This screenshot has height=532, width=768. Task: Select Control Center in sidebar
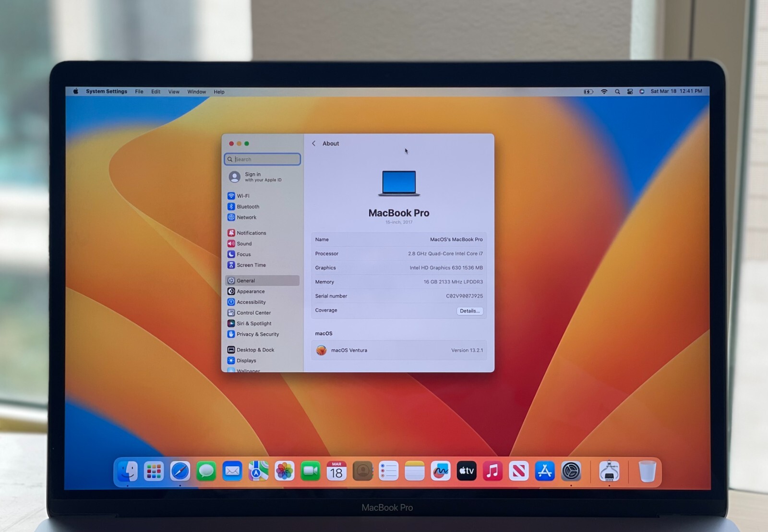click(x=263, y=313)
